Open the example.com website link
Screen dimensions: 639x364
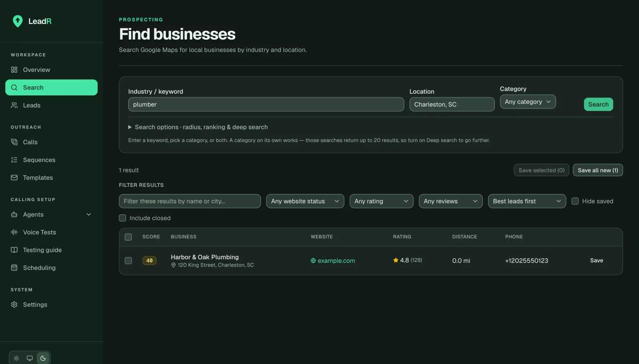point(336,261)
